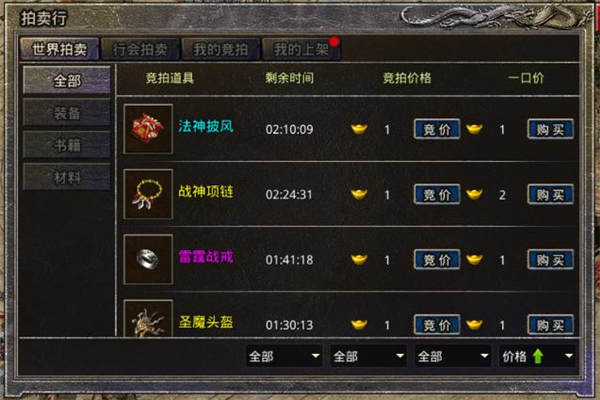This screenshot has height=400, width=600.
Task: Switch to the 我的竞拍 tab
Action: pyautogui.click(x=221, y=49)
